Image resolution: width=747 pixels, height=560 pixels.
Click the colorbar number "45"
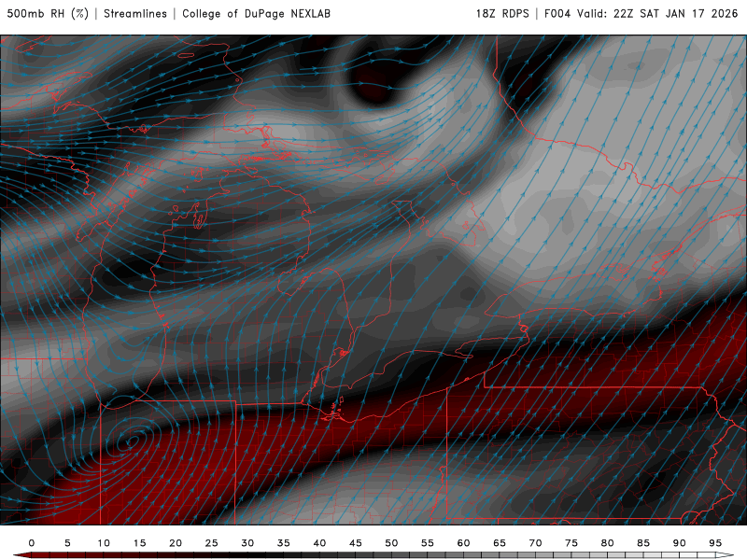356,543
